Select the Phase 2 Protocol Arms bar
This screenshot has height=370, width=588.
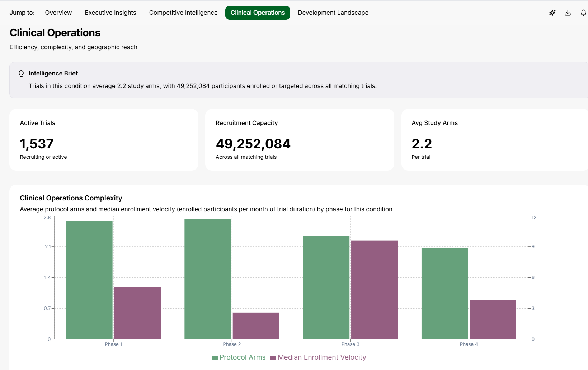(x=208, y=279)
